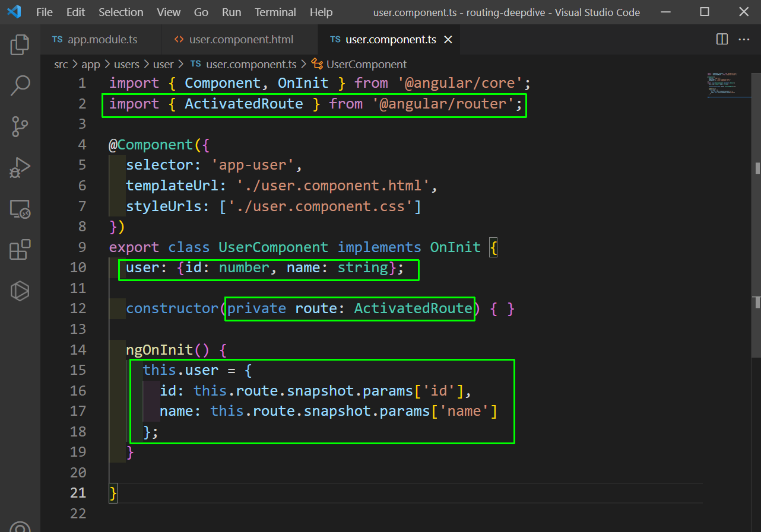
Task: Open the UserComponent breadcrumb symbol list
Action: point(366,64)
